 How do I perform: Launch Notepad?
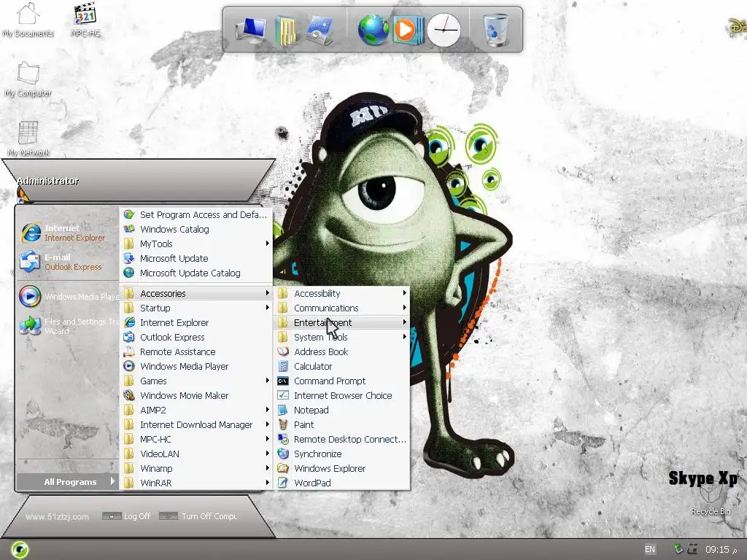342,410
